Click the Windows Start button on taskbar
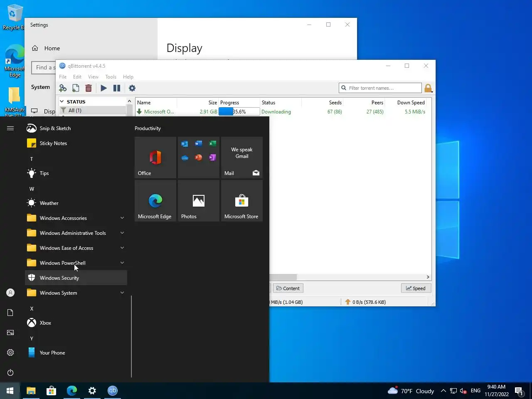The image size is (532, 399). coord(10,391)
